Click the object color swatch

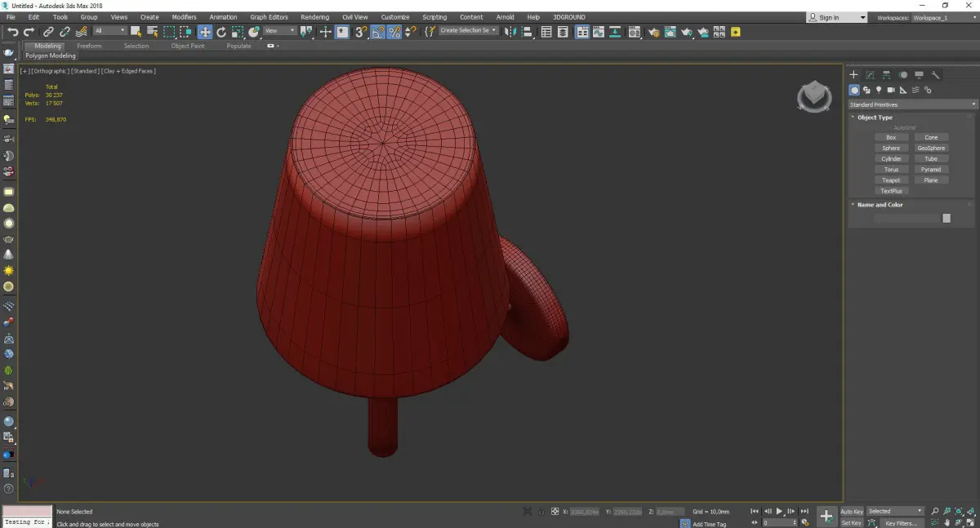[x=947, y=218]
